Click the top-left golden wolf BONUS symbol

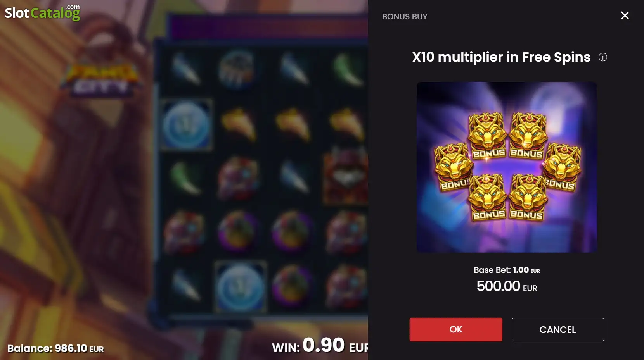[x=488, y=136]
